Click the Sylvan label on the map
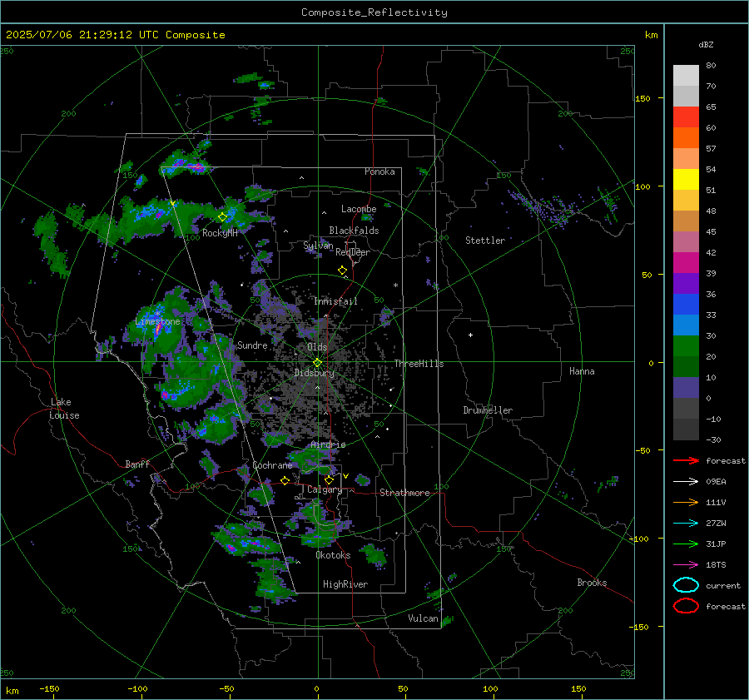The height and width of the screenshot is (700, 749). click(318, 246)
